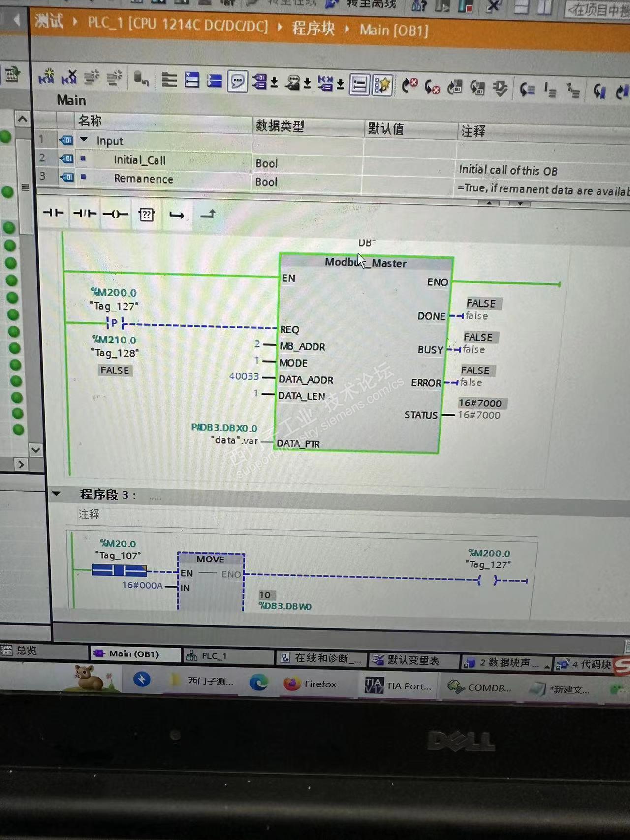Click the 默认值 column header

tap(385, 129)
